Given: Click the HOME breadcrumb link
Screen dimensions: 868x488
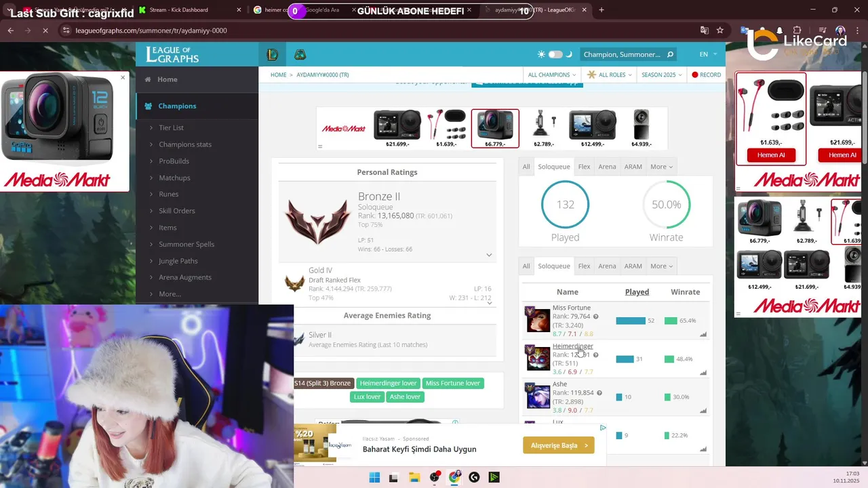Looking at the screenshot, I should coord(278,75).
